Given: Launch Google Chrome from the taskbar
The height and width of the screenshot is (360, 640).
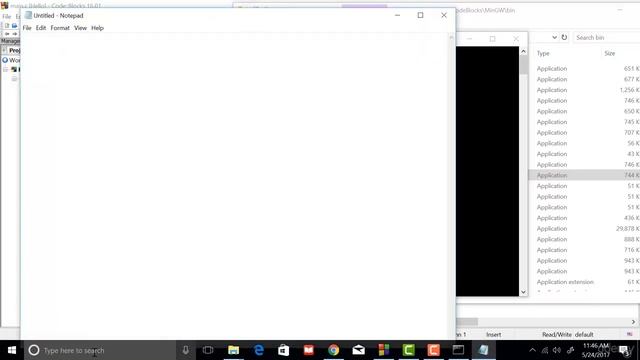Looking at the screenshot, I should tap(333, 350).
